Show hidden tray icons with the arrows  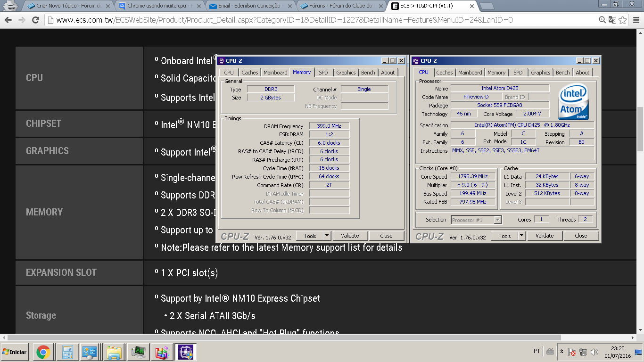coord(561,352)
